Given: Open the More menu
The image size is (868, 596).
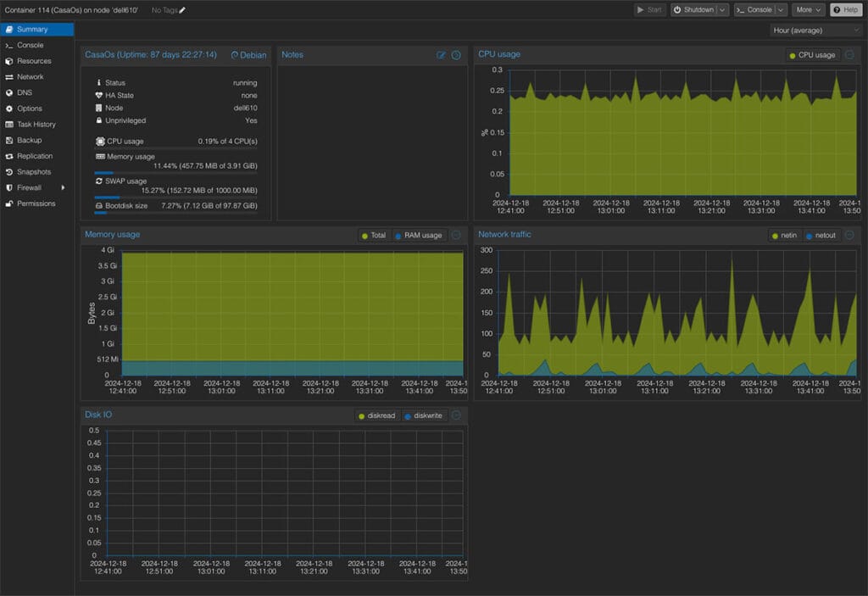Looking at the screenshot, I should coord(806,9).
